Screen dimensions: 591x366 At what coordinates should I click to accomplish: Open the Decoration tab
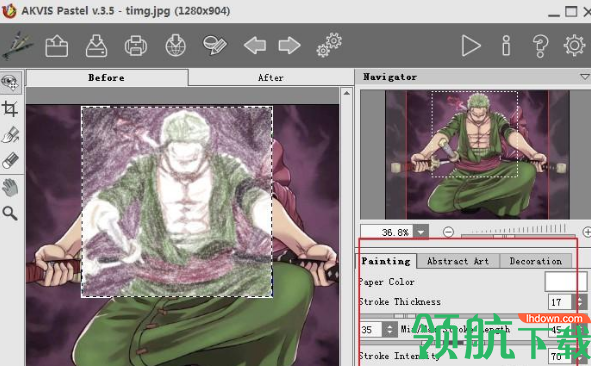click(x=536, y=261)
